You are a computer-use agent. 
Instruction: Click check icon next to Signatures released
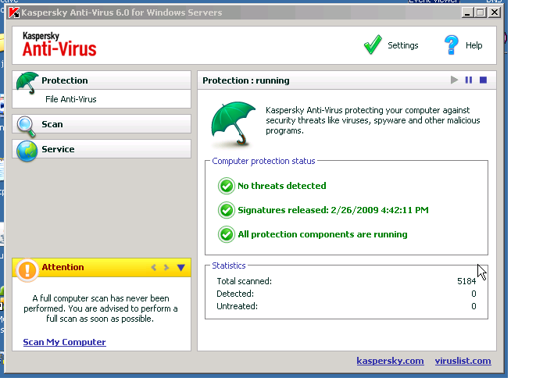[x=227, y=210]
